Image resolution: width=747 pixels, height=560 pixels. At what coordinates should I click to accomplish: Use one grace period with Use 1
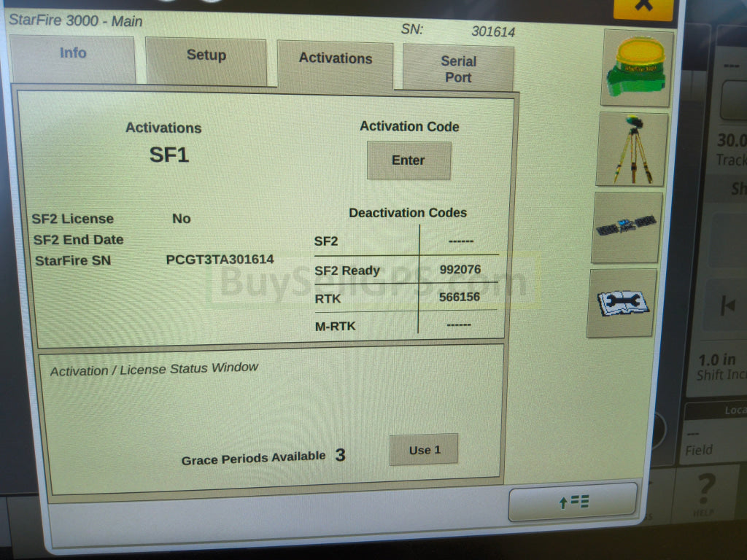[x=424, y=449]
